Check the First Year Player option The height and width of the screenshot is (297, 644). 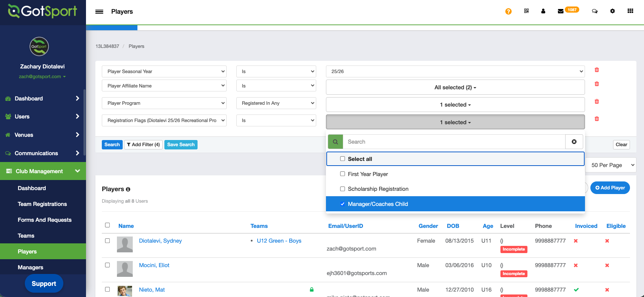click(x=343, y=174)
